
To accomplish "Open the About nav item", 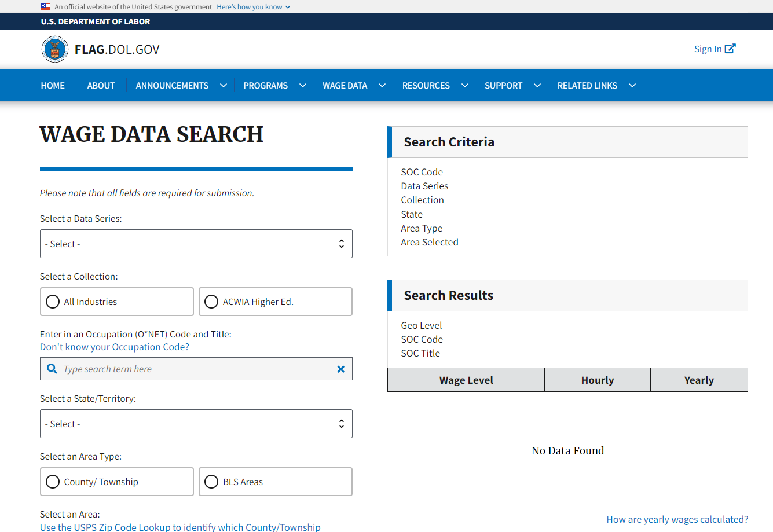I will click(x=101, y=86).
